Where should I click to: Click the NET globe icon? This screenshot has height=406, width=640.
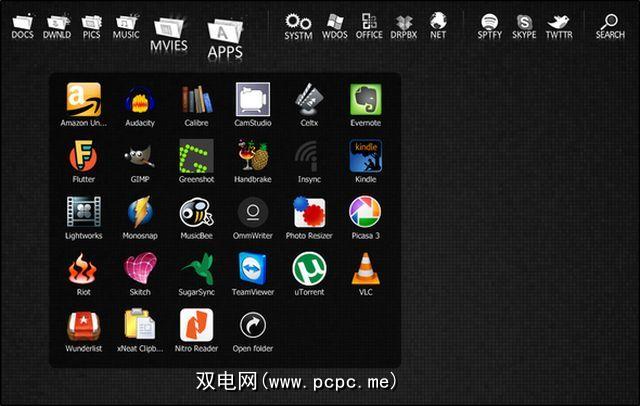(438, 25)
